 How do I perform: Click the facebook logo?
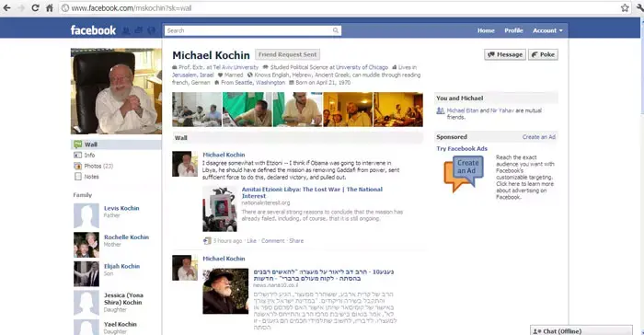(x=93, y=30)
